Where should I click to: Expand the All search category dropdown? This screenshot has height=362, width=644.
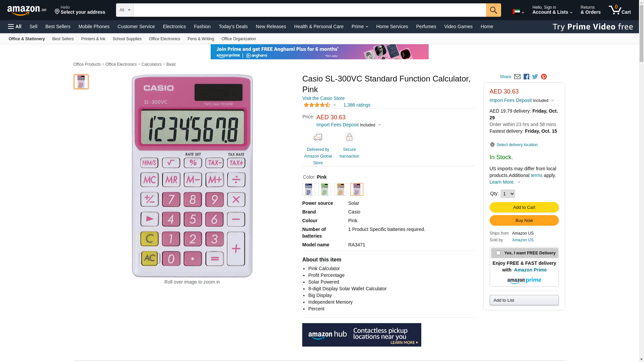(x=125, y=10)
